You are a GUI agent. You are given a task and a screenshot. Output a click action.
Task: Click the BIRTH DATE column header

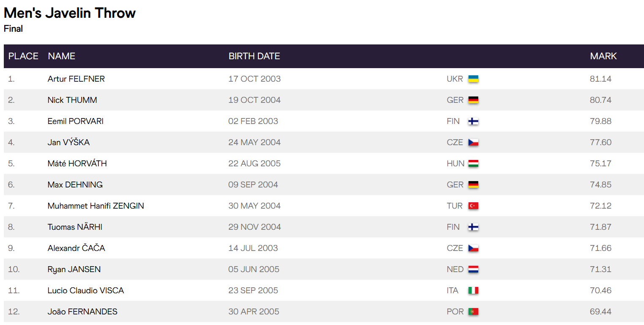point(254,56)
